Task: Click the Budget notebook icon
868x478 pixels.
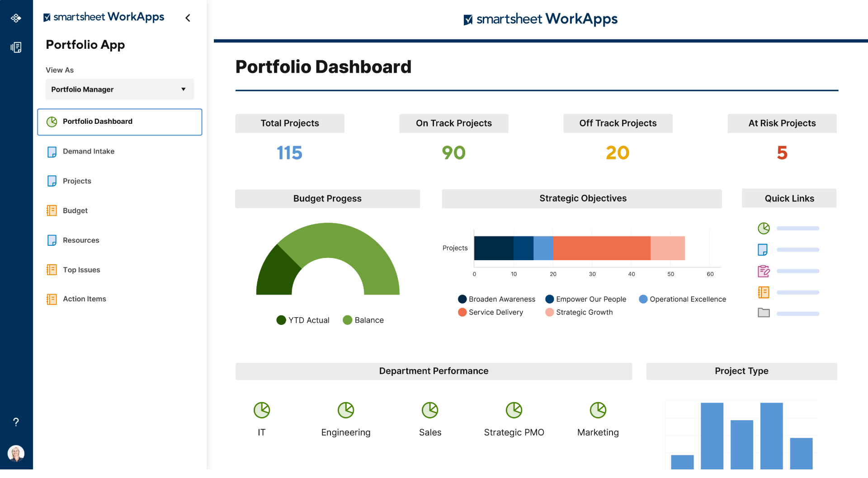Action: [x=52, y=210]
